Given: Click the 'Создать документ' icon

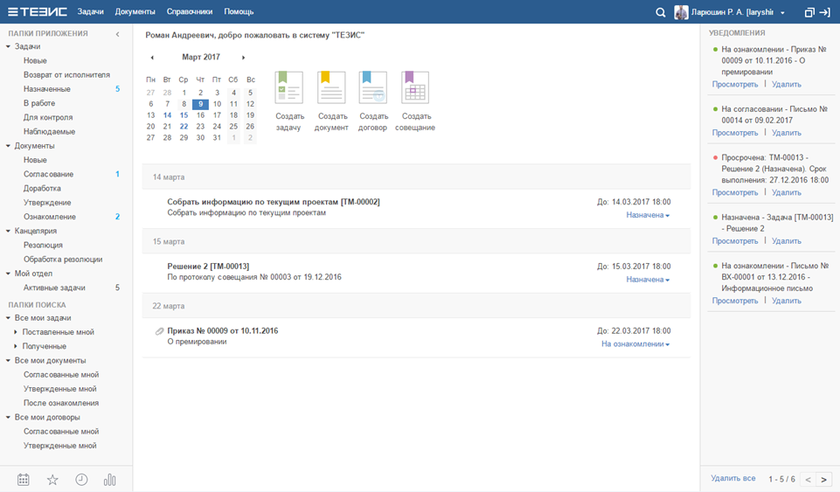Looking at the screenshot, I should click(331, 88).
